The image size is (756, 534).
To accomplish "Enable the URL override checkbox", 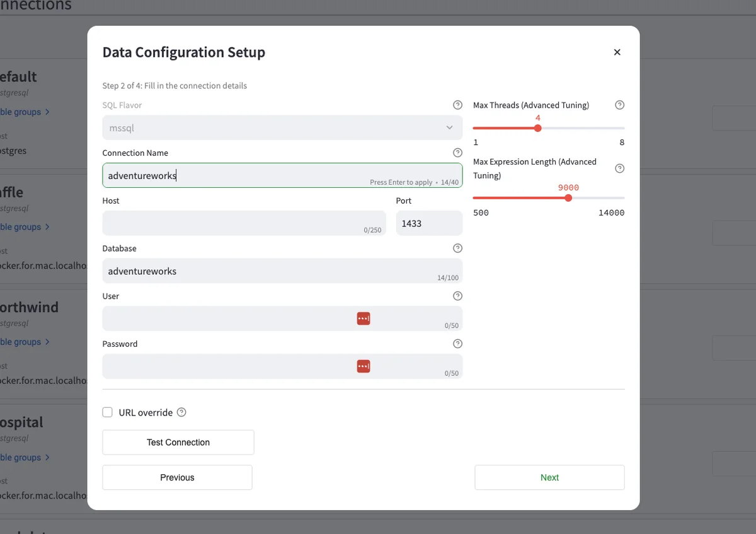I will point(108,412).
